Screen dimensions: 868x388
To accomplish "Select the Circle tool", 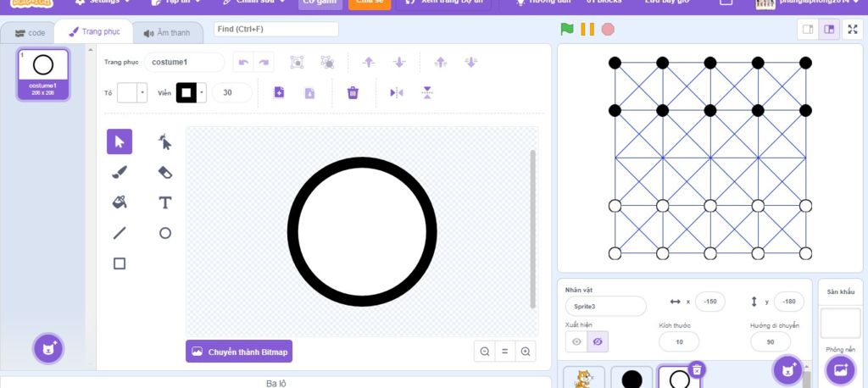I will pyautogui.click(x=165, y=233).
